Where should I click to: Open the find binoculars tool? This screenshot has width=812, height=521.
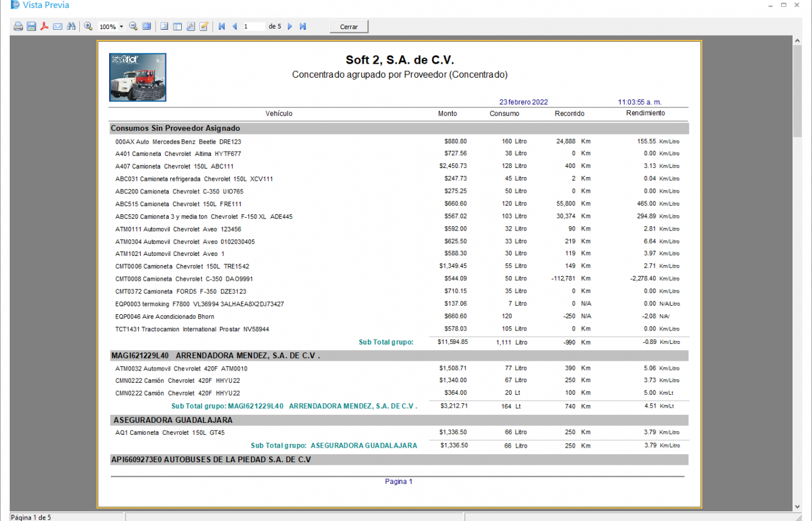coord(72,27)
